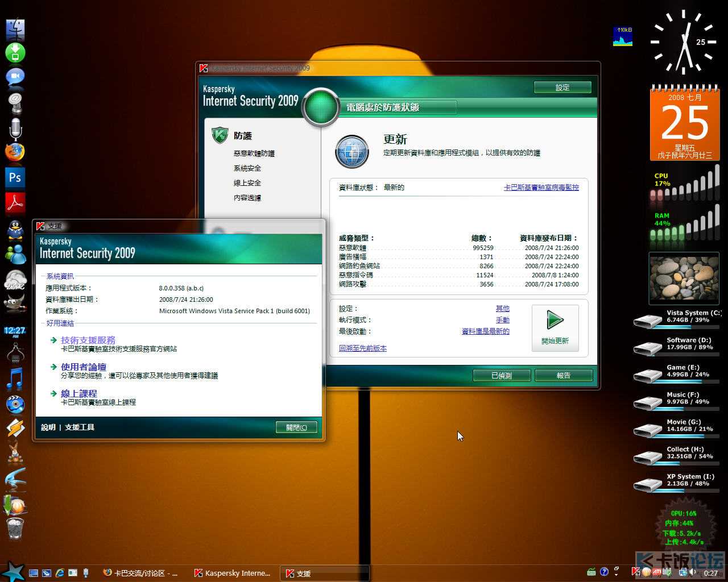728x582 pixels.
Task: Launch GIMP from the dock
Action: (14, 304)
